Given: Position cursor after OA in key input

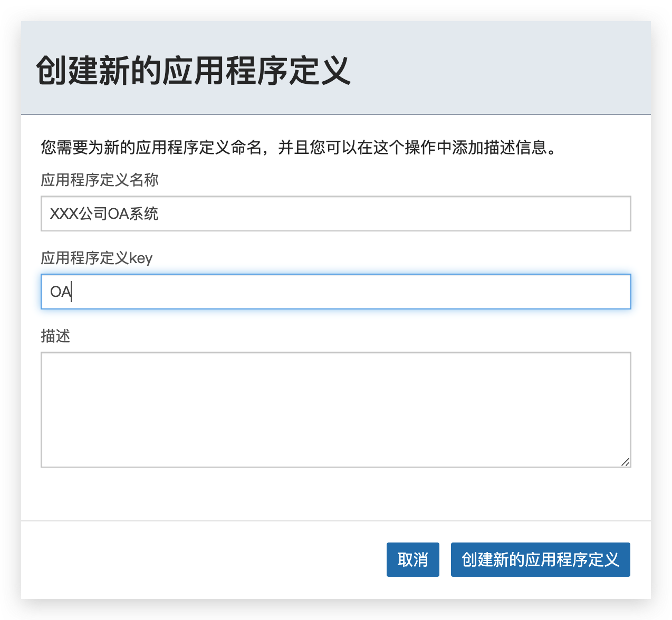Looking at the screenshot, I should click(x=72, y=292).
